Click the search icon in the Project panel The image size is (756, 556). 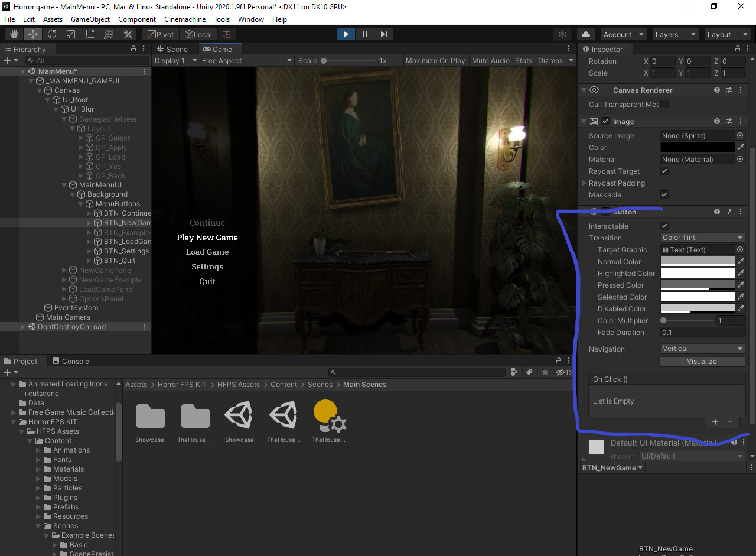coord(333,372)
